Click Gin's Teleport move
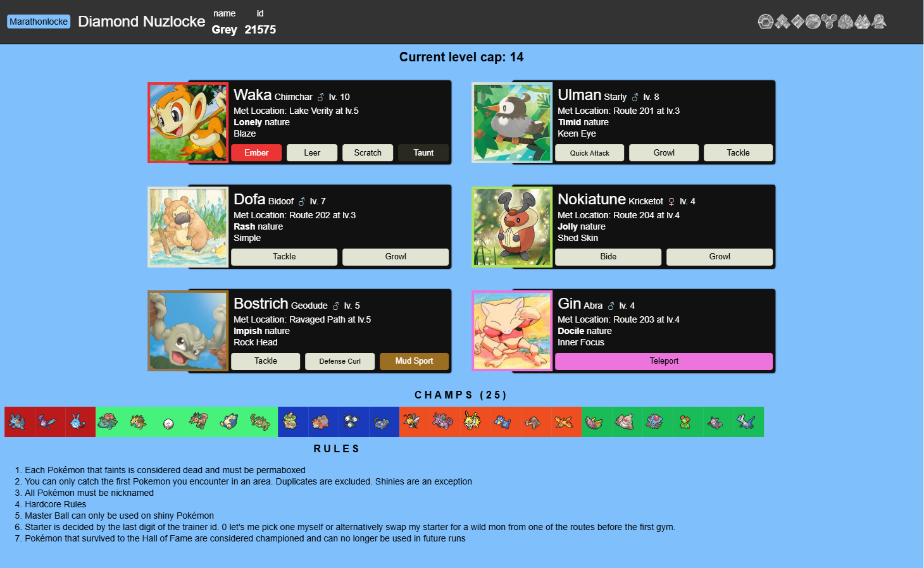924x568 pixels. click(x=664, y=361)
